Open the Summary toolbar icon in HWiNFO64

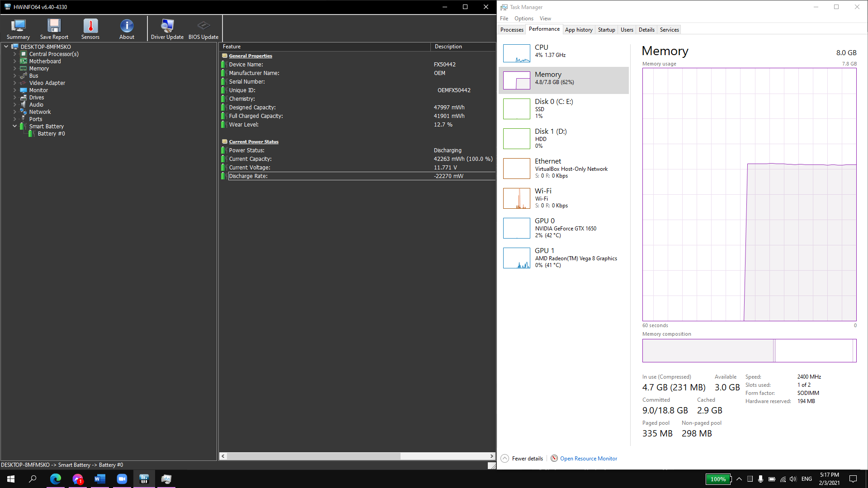click(18, 29)
